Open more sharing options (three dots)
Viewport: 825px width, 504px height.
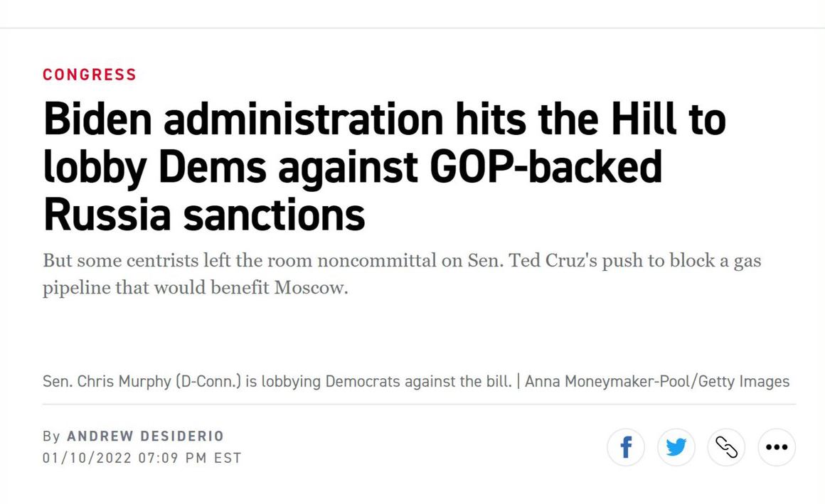point(777,447)
